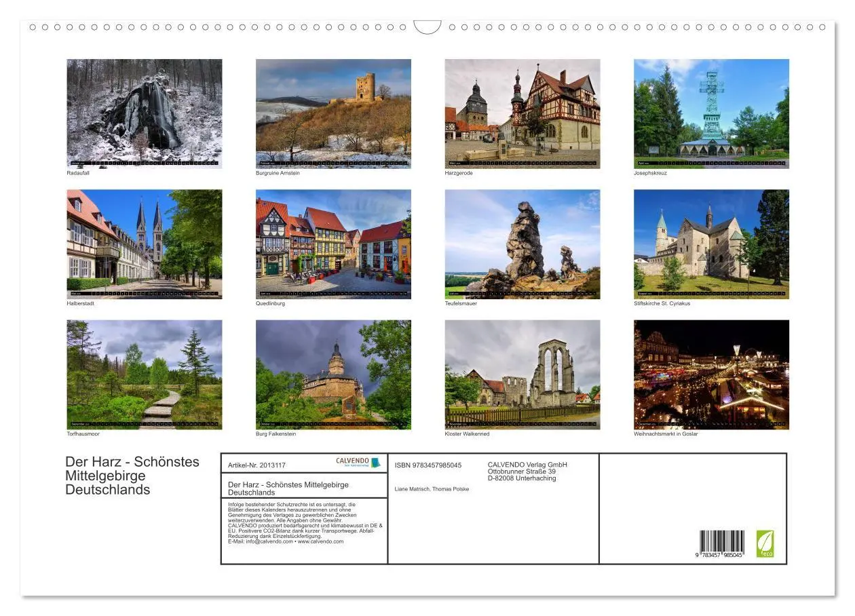The height and width of the screenshot is (616, 855).
Task: Toggle the date strip below Quedlinburg
Action: tap(333, 293)
